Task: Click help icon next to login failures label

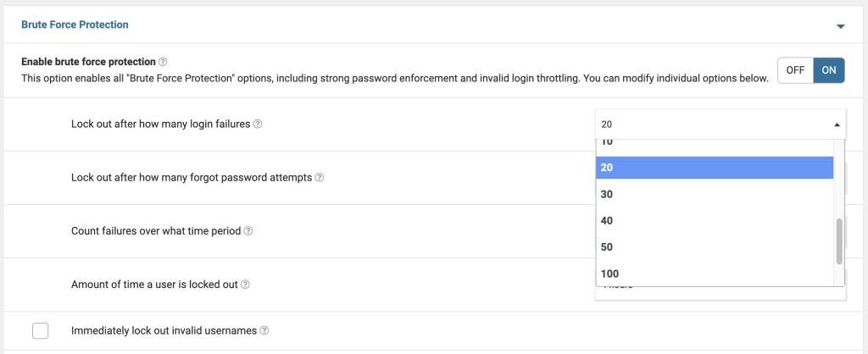Action: tap(258, 124)
